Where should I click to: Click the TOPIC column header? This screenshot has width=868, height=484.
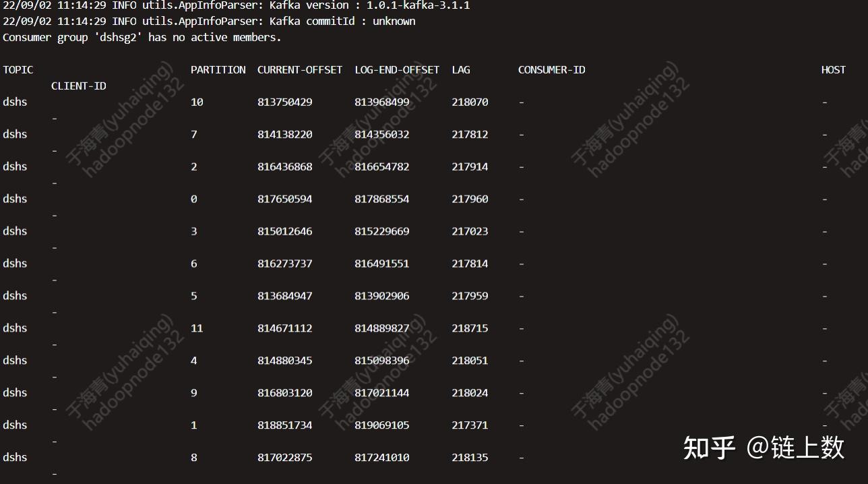pos(18,69)
